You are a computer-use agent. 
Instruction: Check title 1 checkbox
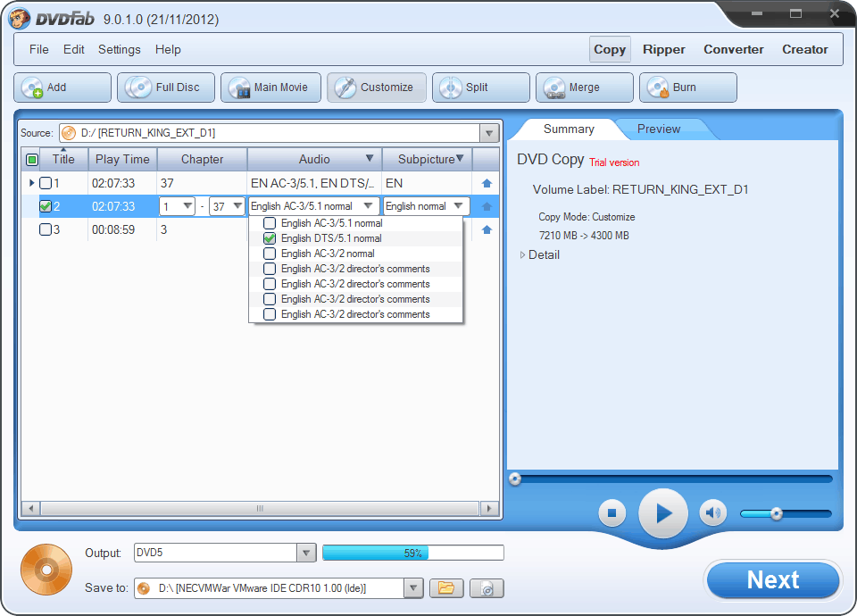pos(46,183)
